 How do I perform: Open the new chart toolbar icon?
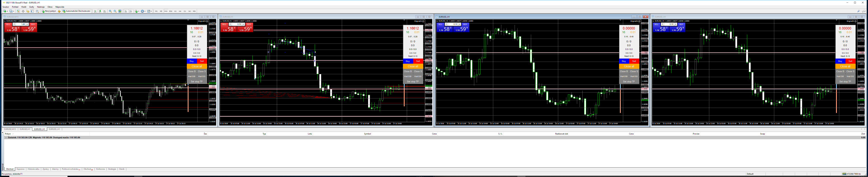5,11
